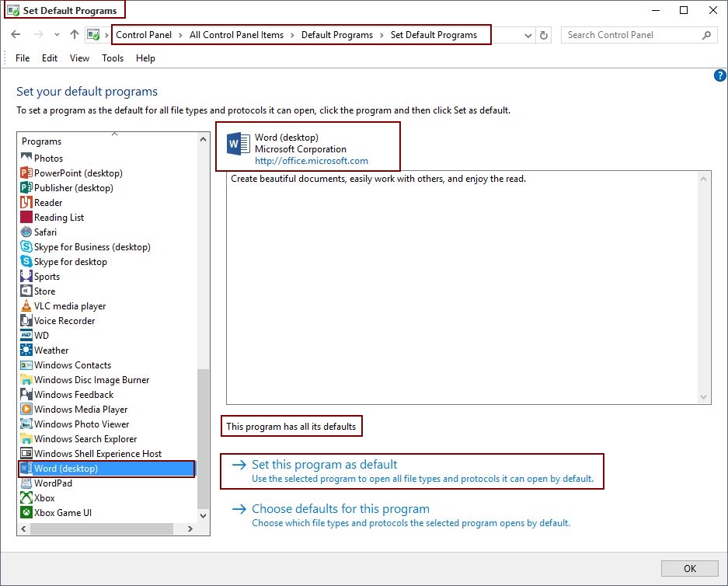Screen dimensions: 728x586
Task: Select Xbox Game UI text row
Action: click(63, 513)
